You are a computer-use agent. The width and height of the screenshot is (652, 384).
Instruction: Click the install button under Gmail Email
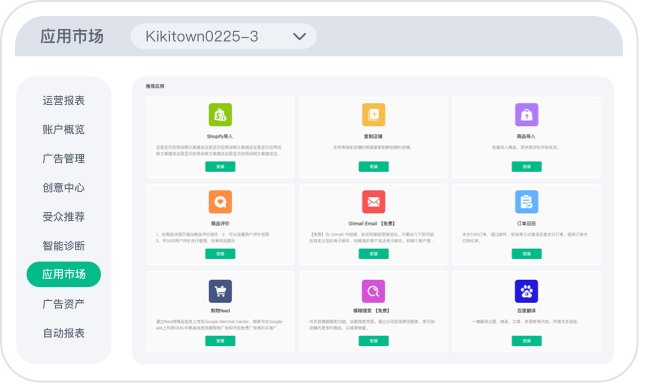click(373, 254)
